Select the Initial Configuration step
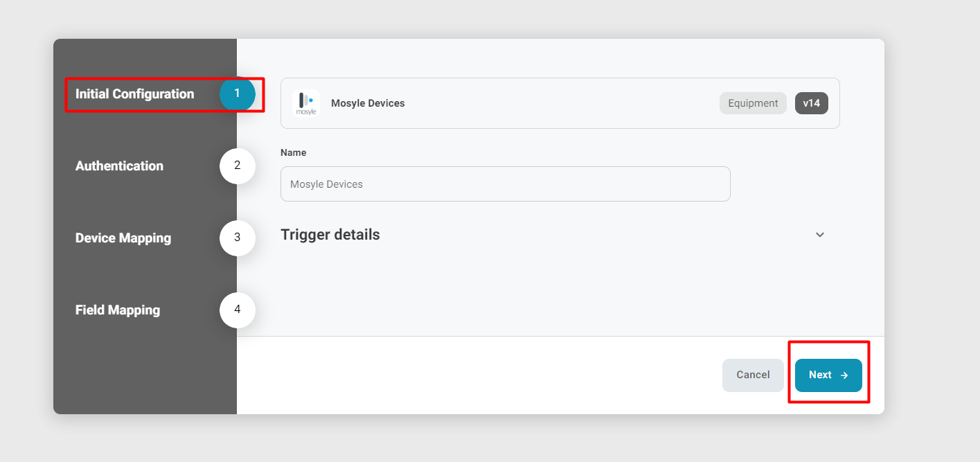Image resolution: width=980 pixels, height=462 pixels. [x=134, y=94]
